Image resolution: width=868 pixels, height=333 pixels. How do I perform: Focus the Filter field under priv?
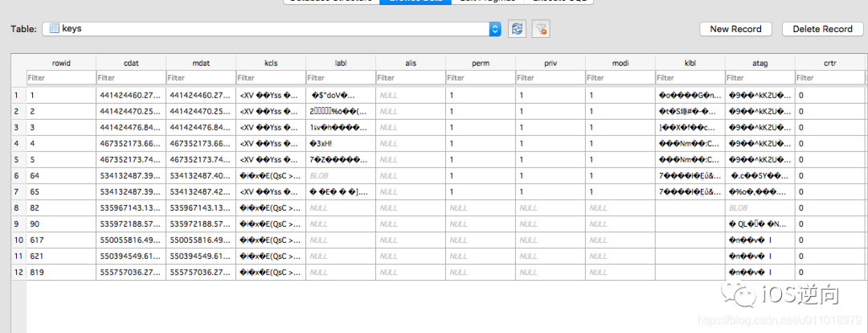(x=551, y=78)
